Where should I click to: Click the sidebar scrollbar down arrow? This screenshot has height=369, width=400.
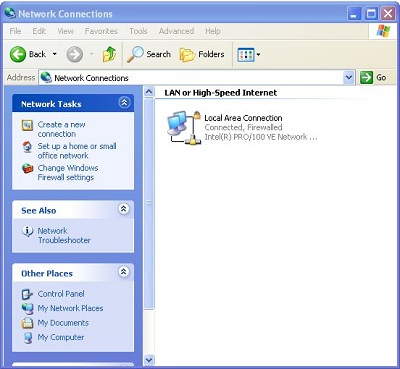(x=149, y=360)
